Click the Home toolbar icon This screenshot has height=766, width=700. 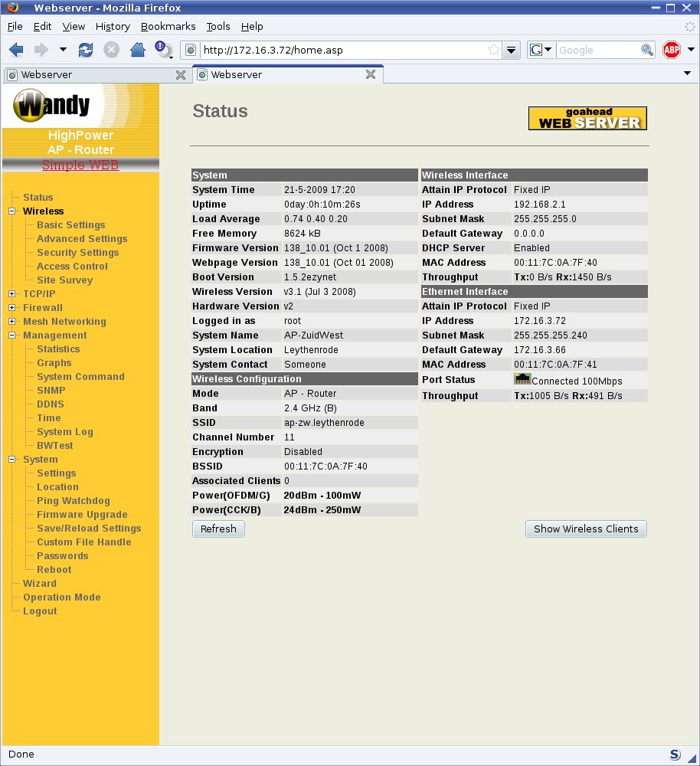coord(138,50)
